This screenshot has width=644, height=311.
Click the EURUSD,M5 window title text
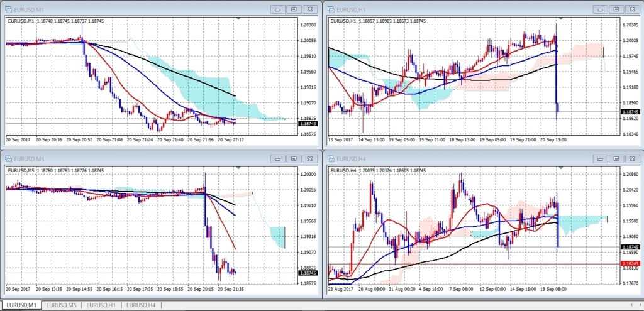(x=28, y=159)
